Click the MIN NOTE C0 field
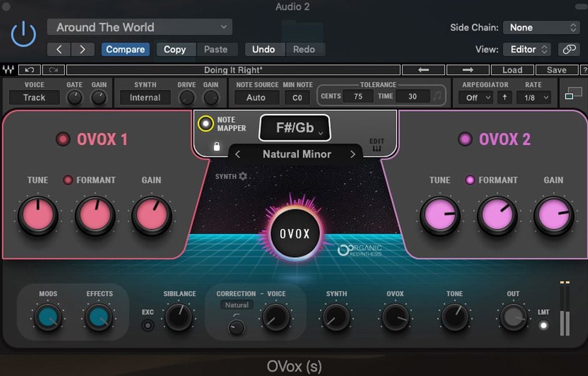The width and height of the screenshot is (588, 376). point(297,98)
